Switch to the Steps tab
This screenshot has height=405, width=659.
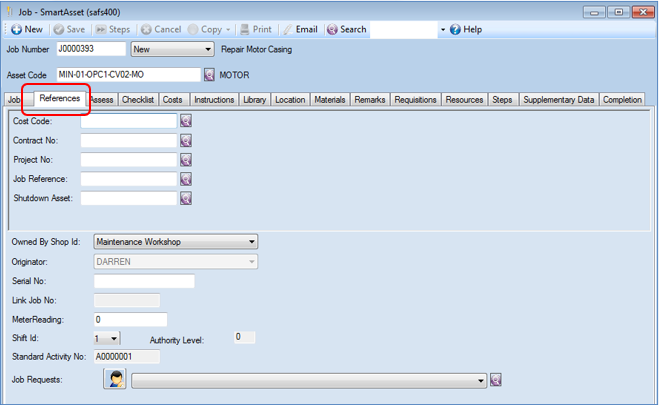pyautogui.click(x=502, y=100)
